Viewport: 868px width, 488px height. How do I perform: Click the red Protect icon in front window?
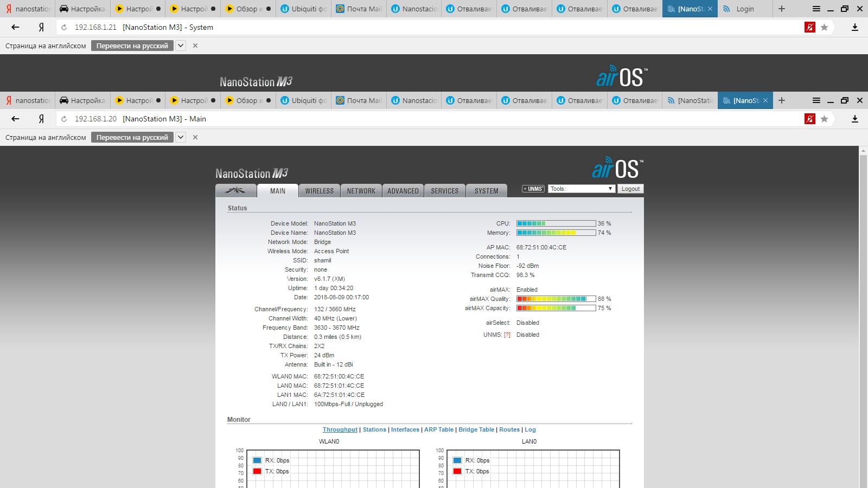(810, 119)
